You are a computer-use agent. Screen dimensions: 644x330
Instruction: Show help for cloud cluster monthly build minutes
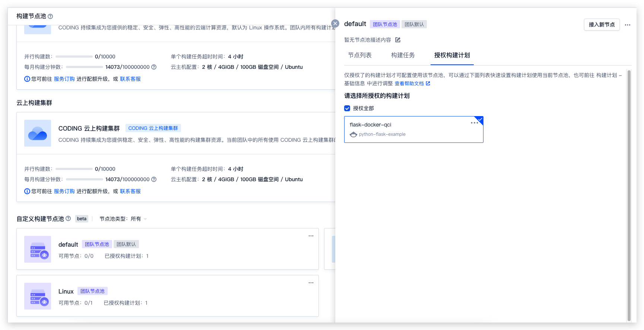[154, 179]
